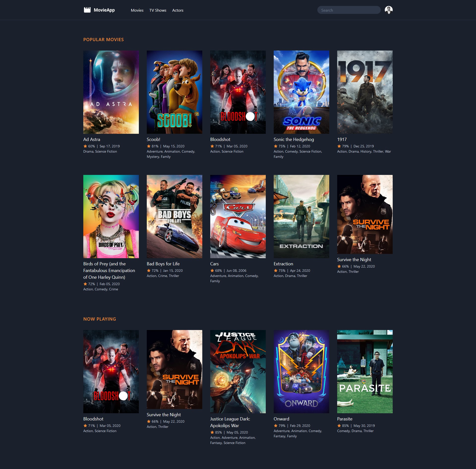Open the Movies menu item

pyautogui.click(x=137, y=10)
